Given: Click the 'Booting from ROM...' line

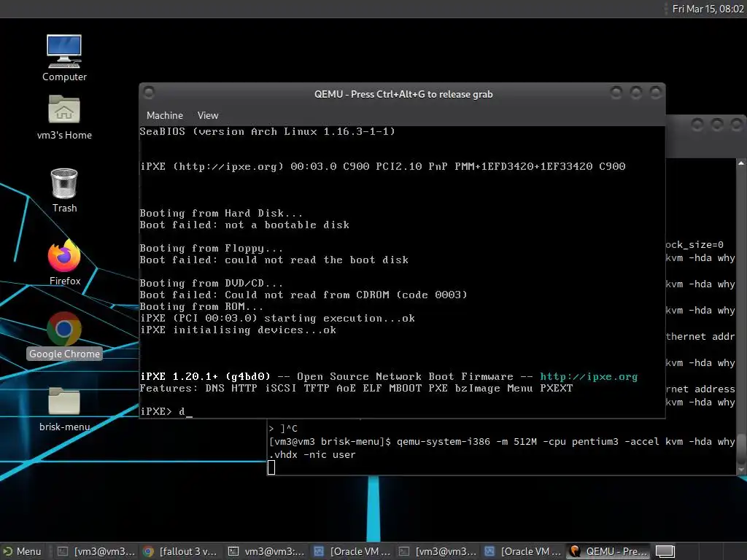Looking at the screenshot, I should pos(201,307).
